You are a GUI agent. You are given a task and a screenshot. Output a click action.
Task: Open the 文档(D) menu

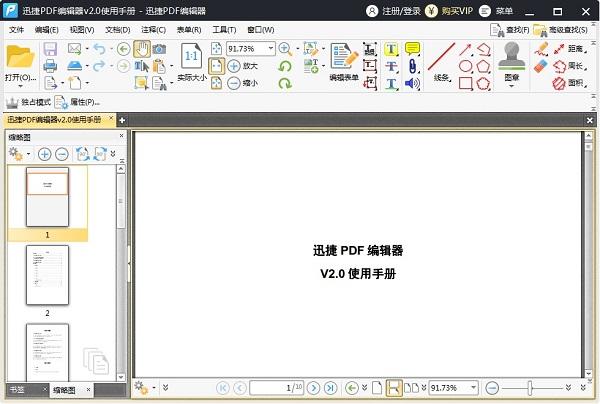click(x=117, y=29)
